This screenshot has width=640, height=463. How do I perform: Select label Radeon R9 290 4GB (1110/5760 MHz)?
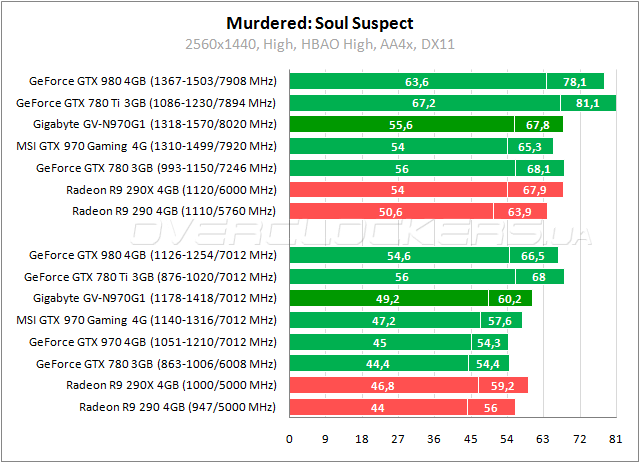(x=174, y=211)
